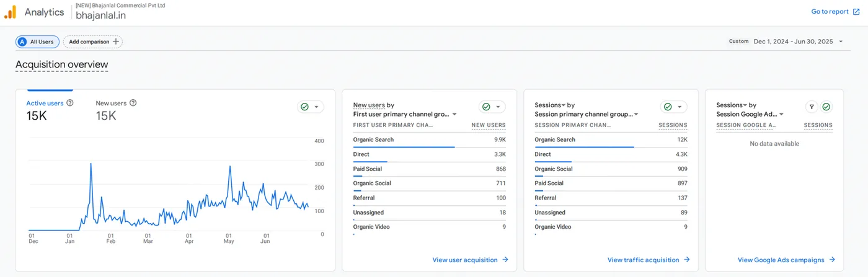The width and height of the screenshot is (868, 277).
Task: Click the FIRST USER PRIMARY CHA... column header
Action: point(393,125)
